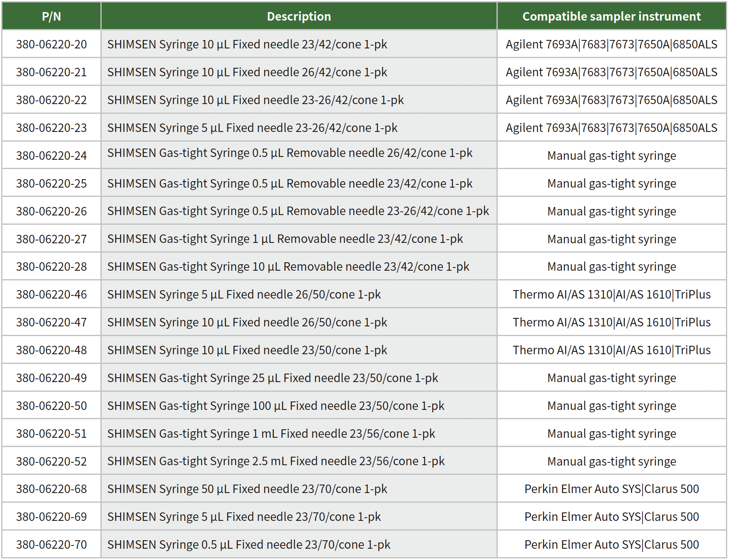This screenshot has height=560, width=730.
Task: Select part number 380-06220-20
Action: tap(51, 44)
